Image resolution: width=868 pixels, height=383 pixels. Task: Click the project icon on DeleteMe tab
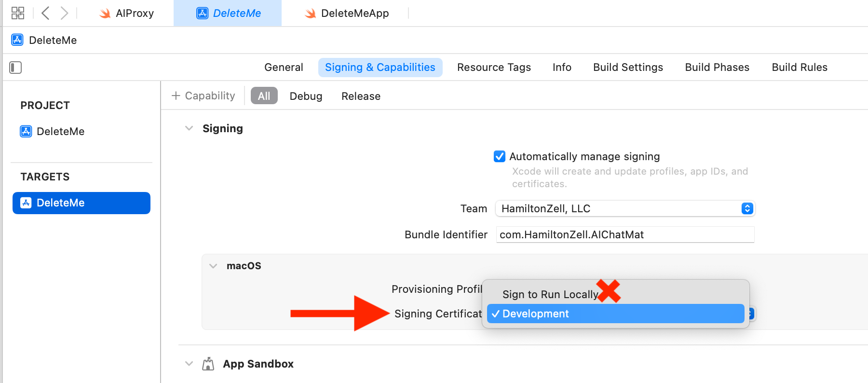pyautogui.click(x=202, y=14)
